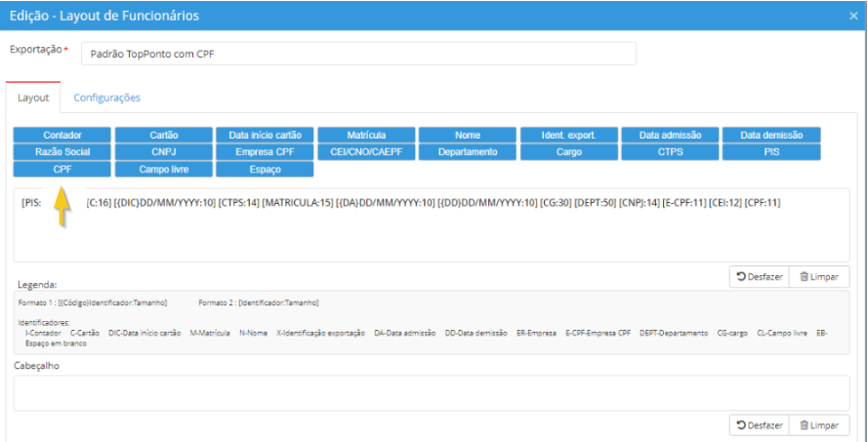The image size is (868, 442).
Task: Add a Campo livre field
Action: pos(163,169)
